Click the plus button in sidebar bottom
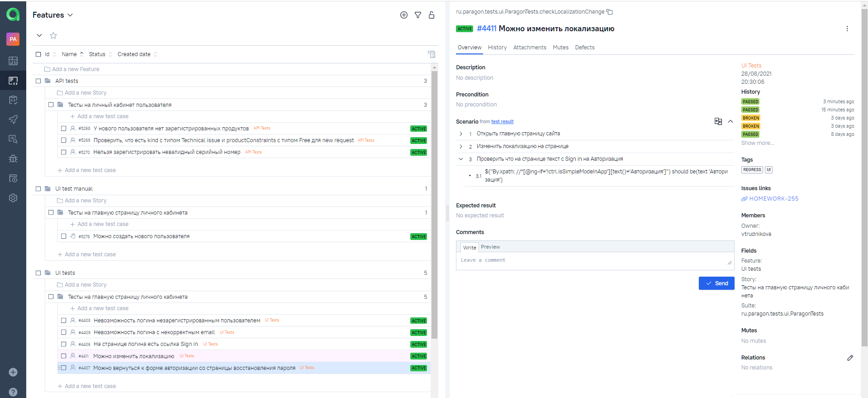This screenshot has width=868, height=398. click(x=13, y=372)
